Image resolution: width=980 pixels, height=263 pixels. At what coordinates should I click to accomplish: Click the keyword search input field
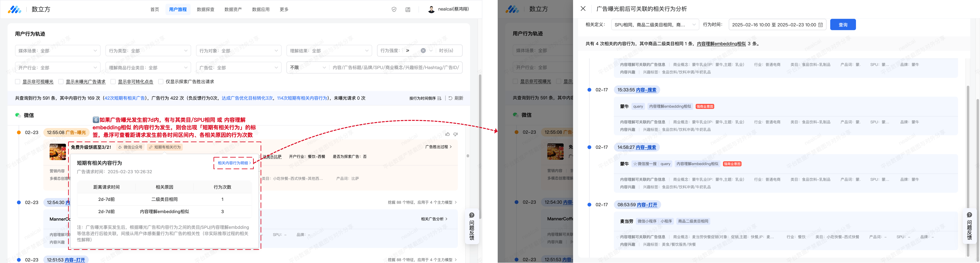396,68
